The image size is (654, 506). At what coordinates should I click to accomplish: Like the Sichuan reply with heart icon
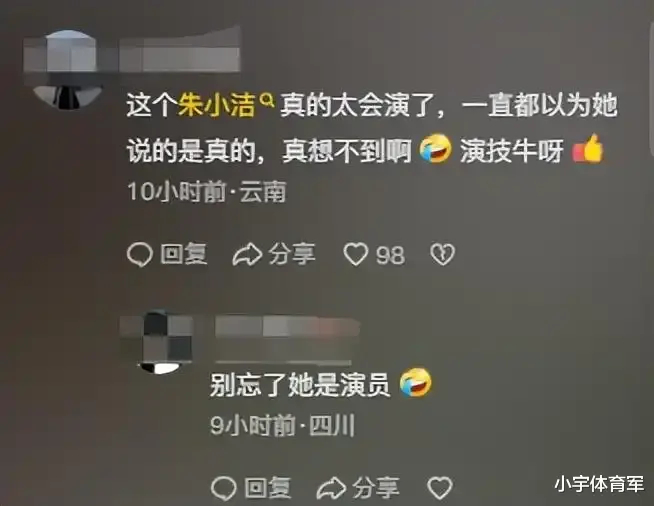pos(440,488)
